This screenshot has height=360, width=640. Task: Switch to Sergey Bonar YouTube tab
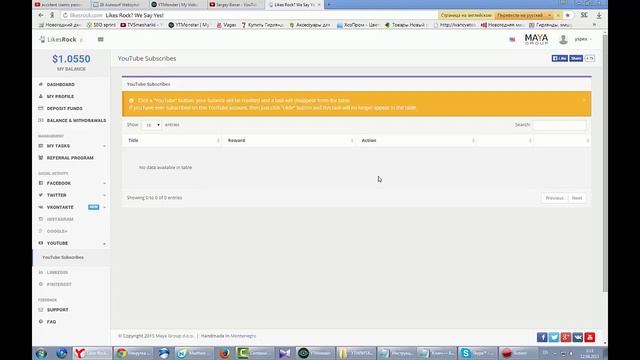(235, 4)
